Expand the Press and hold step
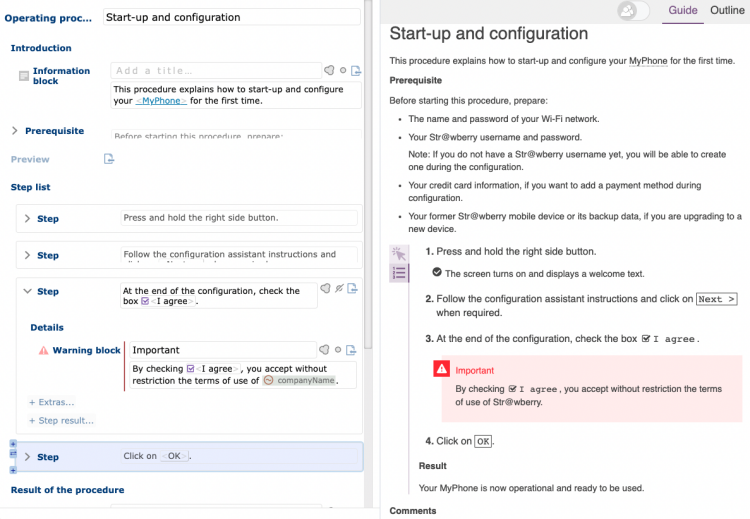750x519 pixels. (x=27, y=219)
